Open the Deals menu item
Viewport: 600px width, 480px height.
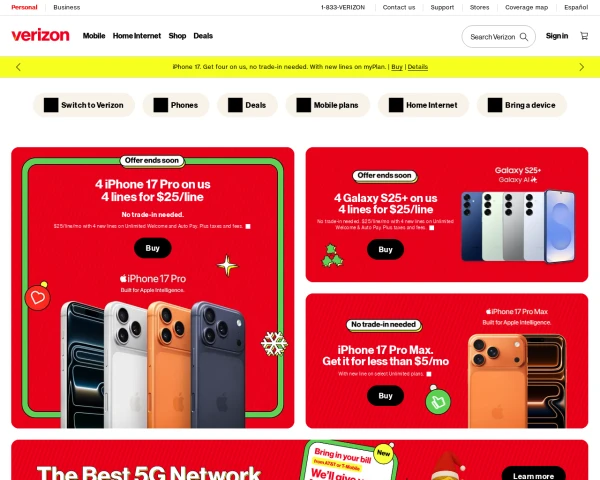tap(203, 36)
